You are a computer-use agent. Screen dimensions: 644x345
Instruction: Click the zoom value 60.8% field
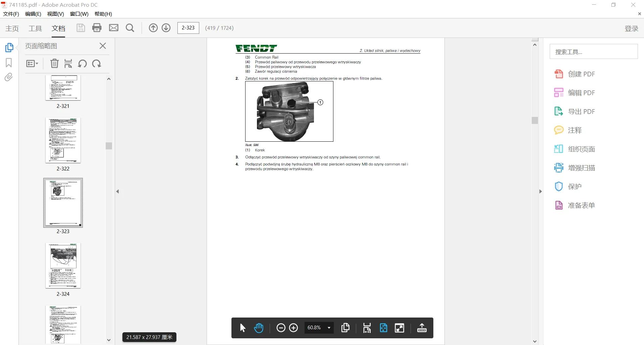tap(314, 328)
